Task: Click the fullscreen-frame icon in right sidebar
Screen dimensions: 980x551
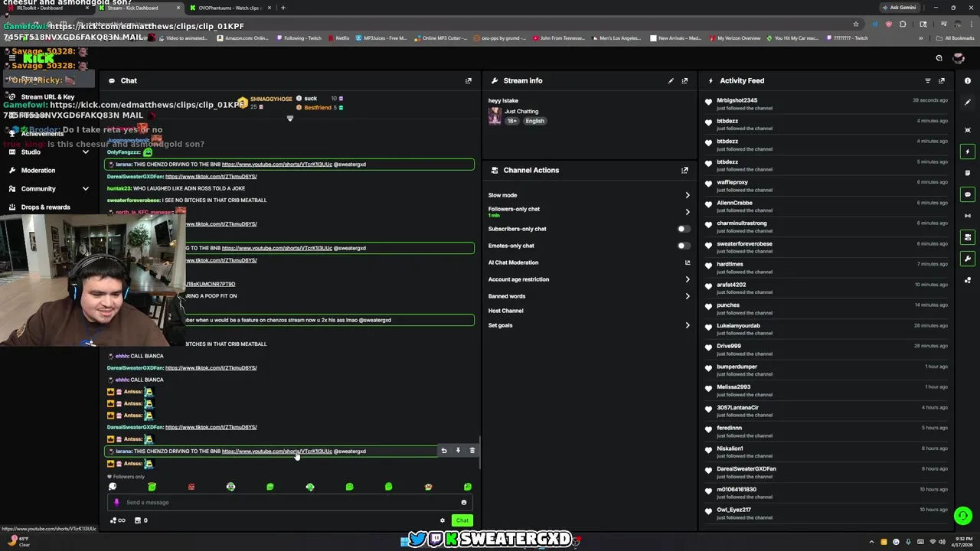Action: point(968,130)
